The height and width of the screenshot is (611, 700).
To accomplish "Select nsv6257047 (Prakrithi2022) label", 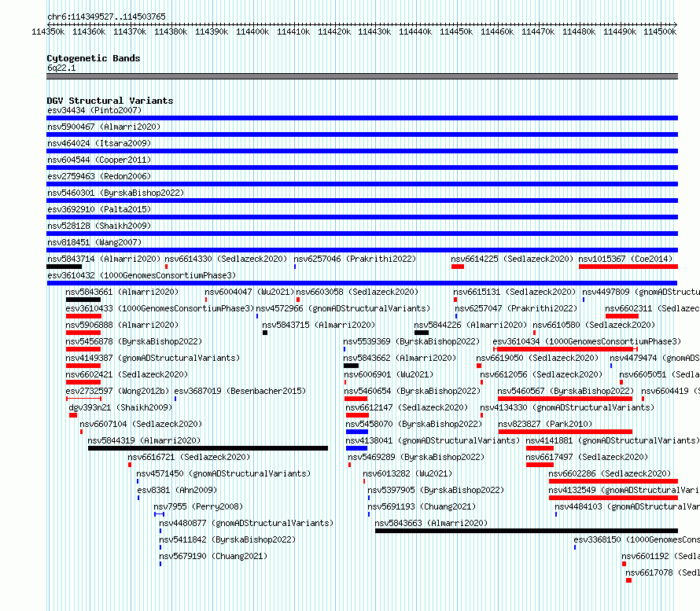I will click(x=516, y=308).
